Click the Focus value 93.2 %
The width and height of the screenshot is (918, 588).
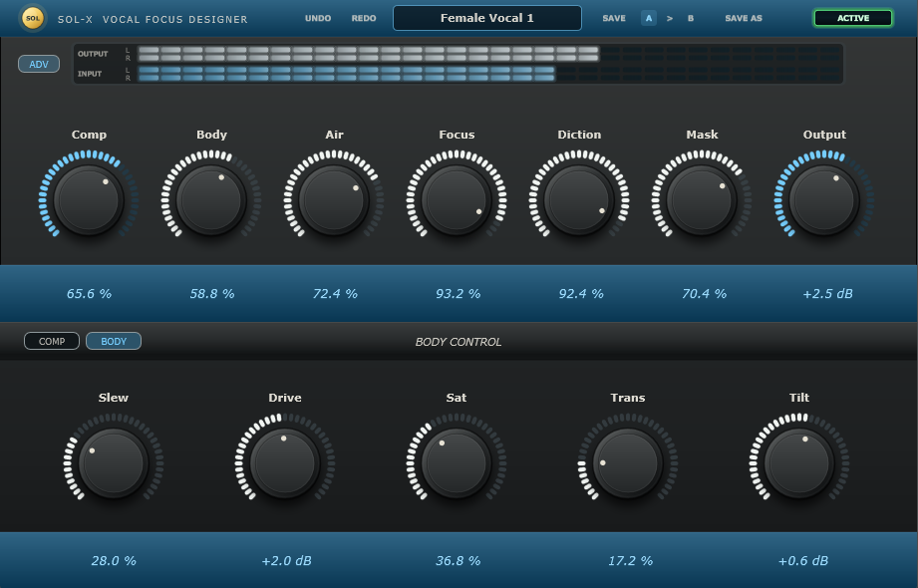(x=458, y=293)
